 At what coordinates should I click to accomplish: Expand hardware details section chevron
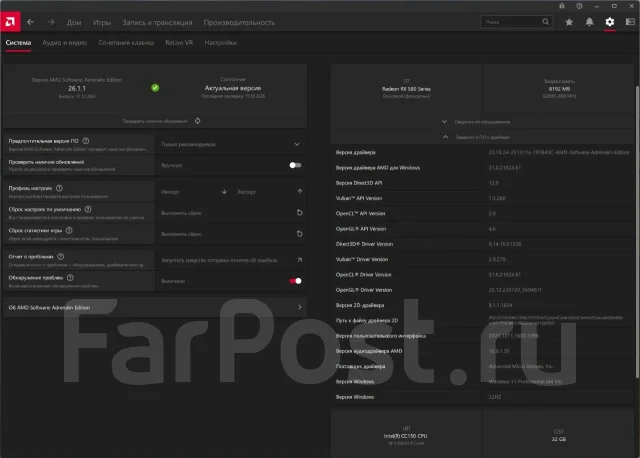click(444, 122)
